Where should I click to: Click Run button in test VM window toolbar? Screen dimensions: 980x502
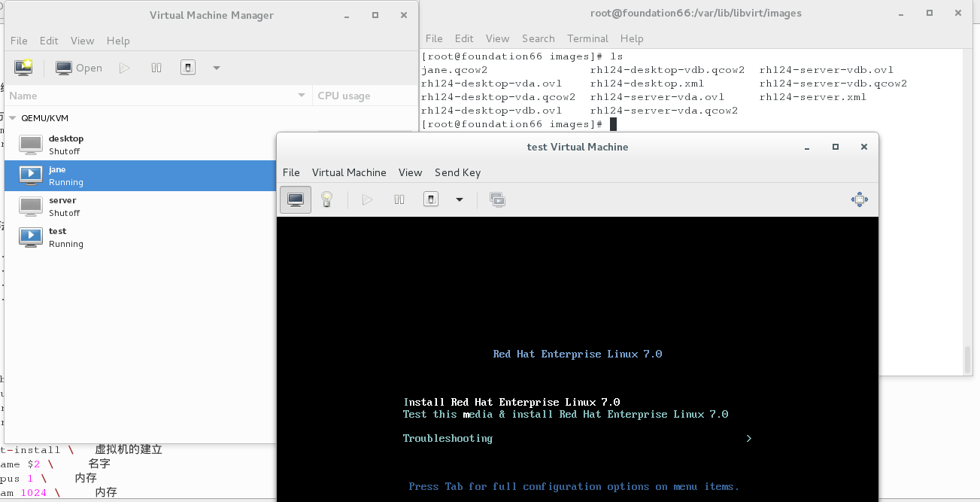[x=367, y=199]
